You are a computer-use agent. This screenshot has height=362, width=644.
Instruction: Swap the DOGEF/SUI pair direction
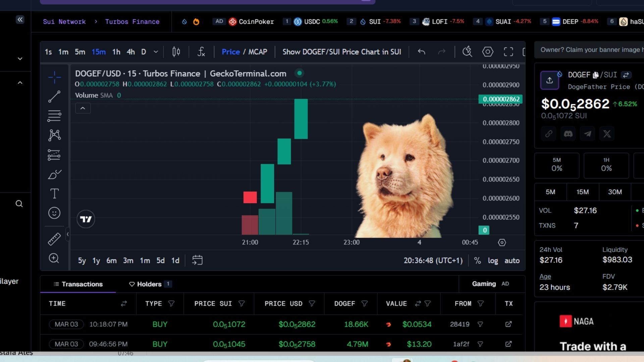(x=626, y=75)
